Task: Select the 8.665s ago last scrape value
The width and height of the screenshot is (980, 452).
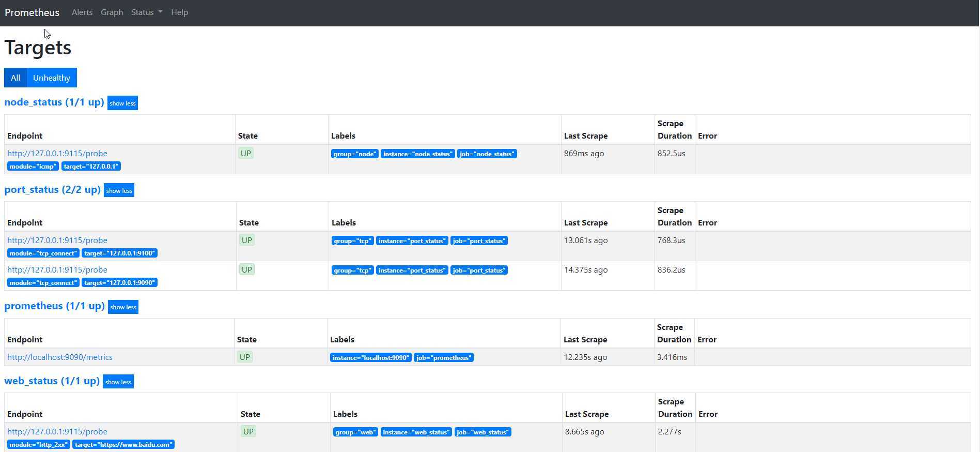Action: (585, 432)
